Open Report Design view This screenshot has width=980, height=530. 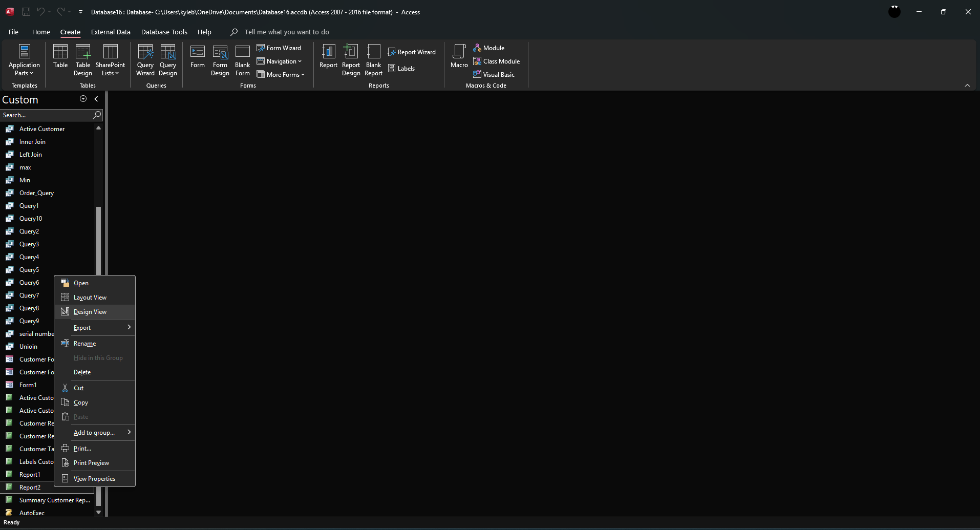351,60
